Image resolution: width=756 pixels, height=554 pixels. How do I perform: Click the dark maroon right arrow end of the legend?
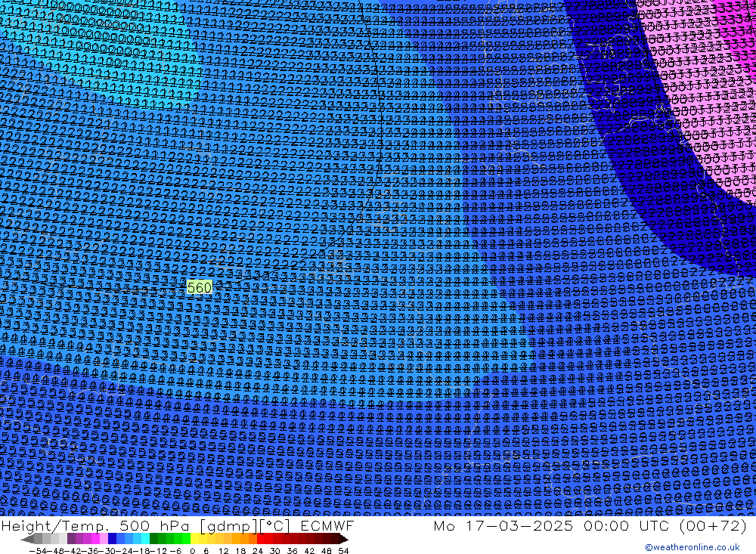344,539
